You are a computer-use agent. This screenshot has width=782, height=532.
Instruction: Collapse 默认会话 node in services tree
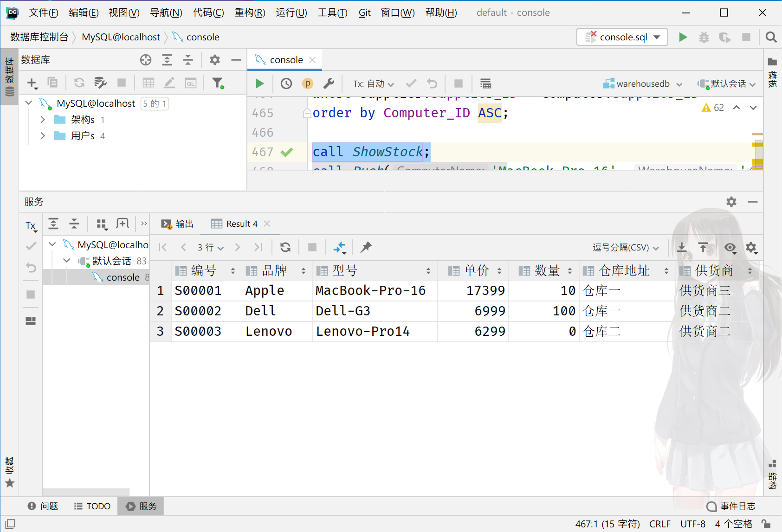point(67,261)
